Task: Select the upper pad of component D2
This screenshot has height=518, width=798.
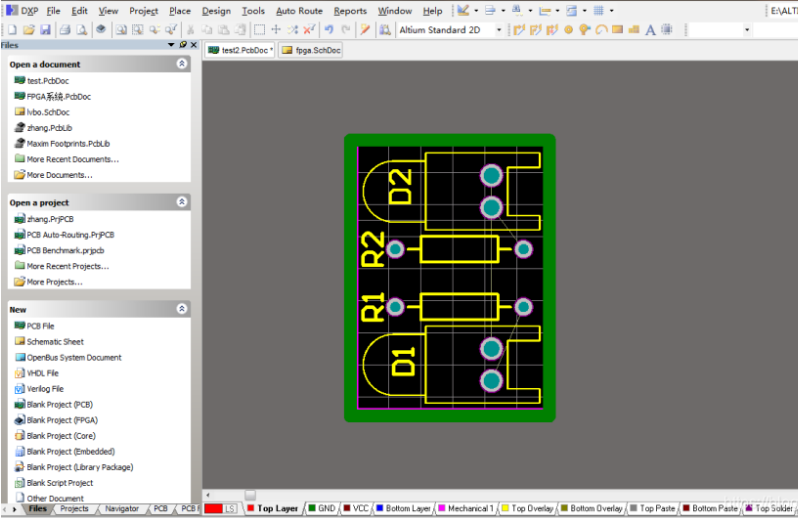Action: pos(491,176)
